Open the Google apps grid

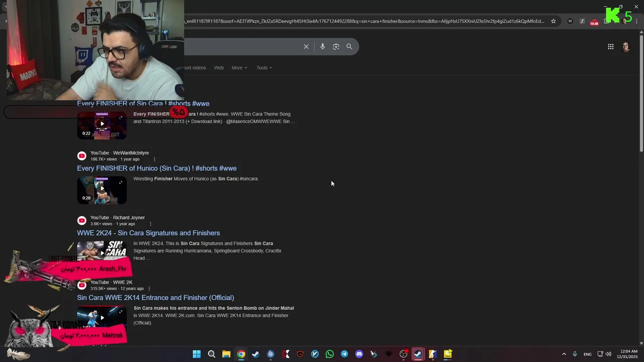[x=610, y=47]
